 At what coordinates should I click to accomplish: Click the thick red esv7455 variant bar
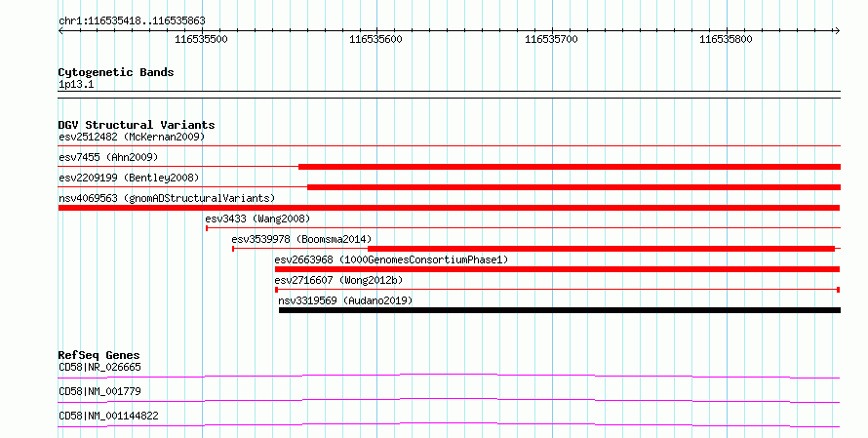pos(570,167)
